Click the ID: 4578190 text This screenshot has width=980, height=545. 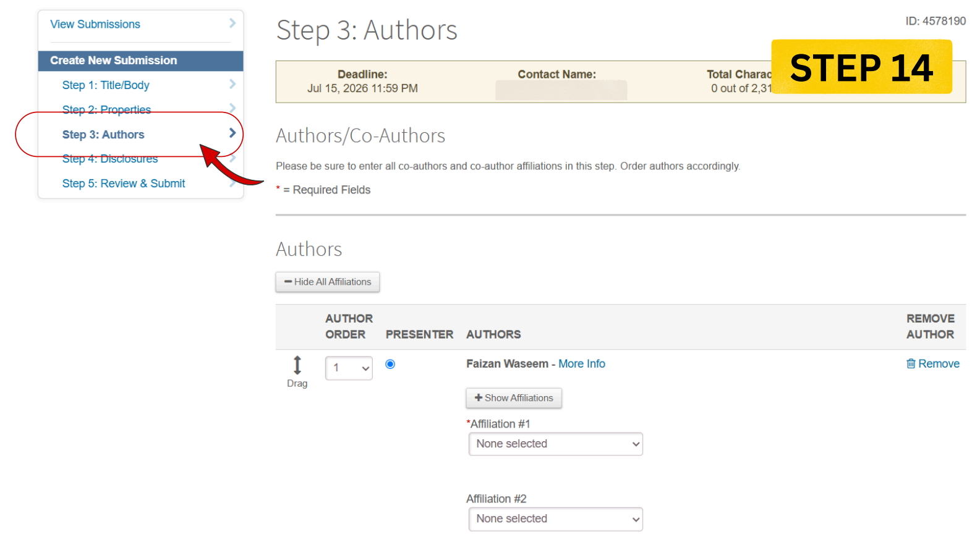pyautogui.click(x=935, y=21)
